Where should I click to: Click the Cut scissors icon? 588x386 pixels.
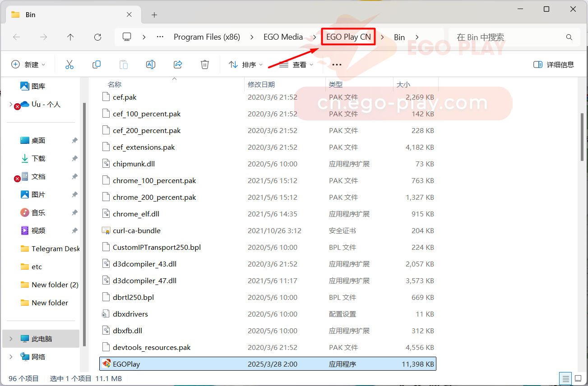(x=69, y=64)
